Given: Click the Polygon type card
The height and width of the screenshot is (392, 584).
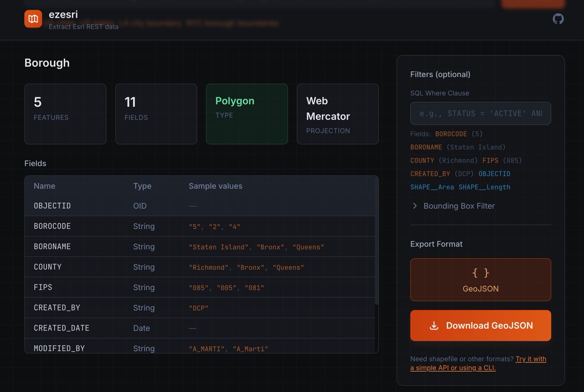Looking at the screenshot, I should (247, 114).
